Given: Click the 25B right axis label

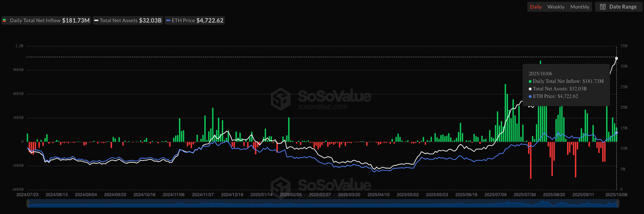Looking at the screenshot, I should (624, 87).
